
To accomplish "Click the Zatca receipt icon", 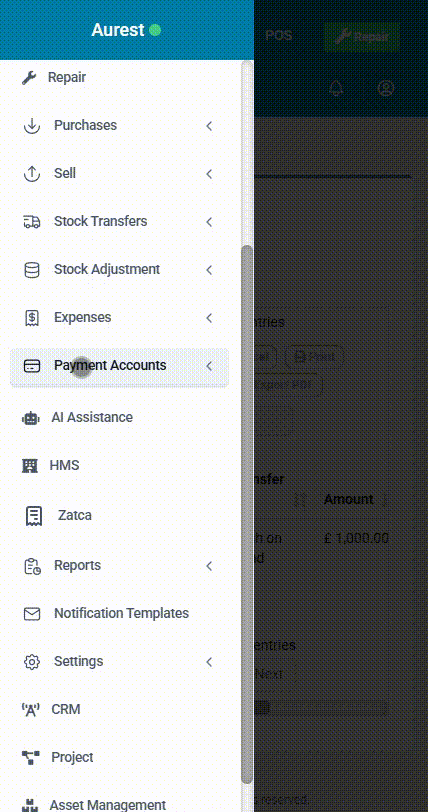I will click(34, 516).
